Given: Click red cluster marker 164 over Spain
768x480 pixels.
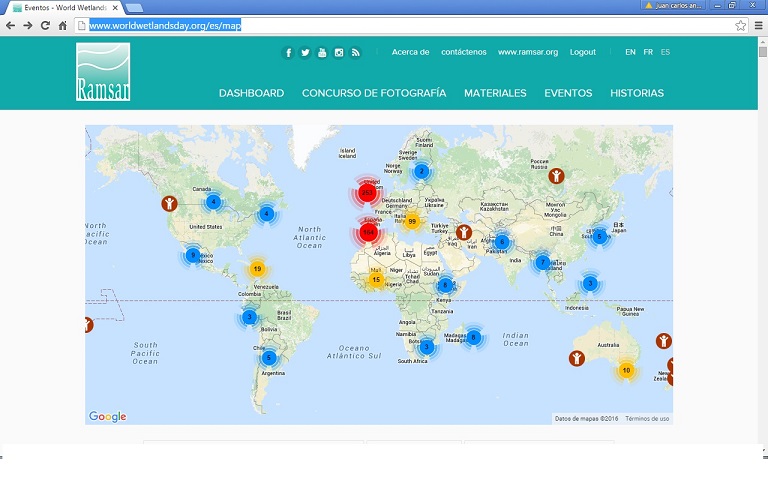Looking at the screenshot, I should click(x=368, y=232).
